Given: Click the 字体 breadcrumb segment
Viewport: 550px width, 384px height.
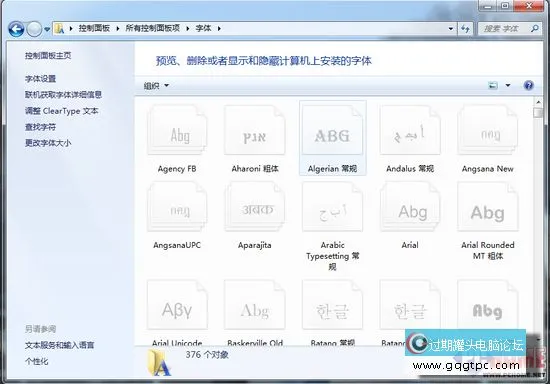Looking at the screenshot, I should click(x=203, y=28).
